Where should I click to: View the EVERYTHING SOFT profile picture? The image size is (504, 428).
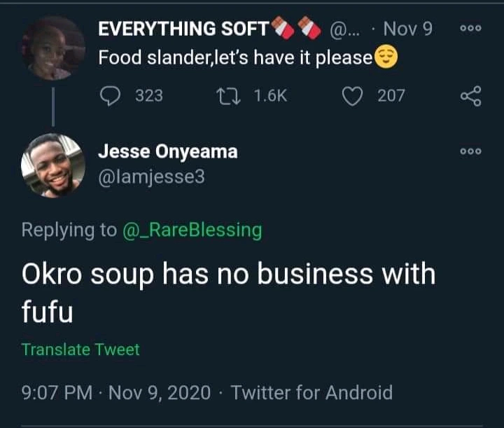point(52,48)
